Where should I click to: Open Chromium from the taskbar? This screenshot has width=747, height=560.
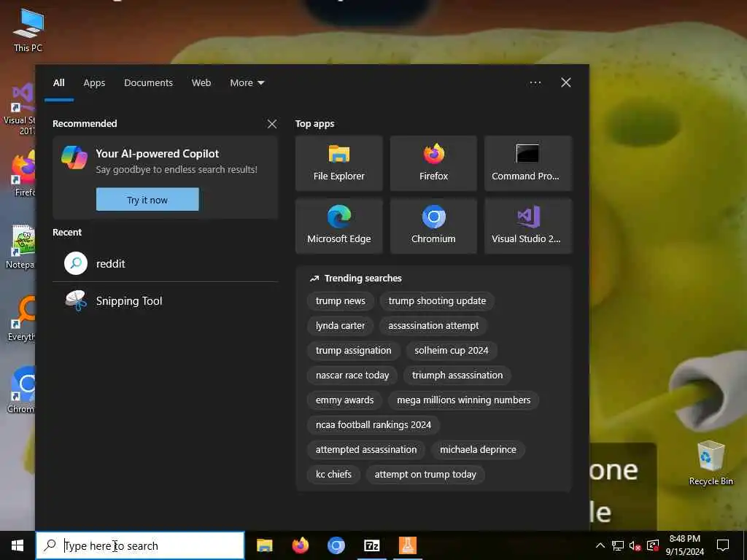pyautogui.click(x=336, y=545)
